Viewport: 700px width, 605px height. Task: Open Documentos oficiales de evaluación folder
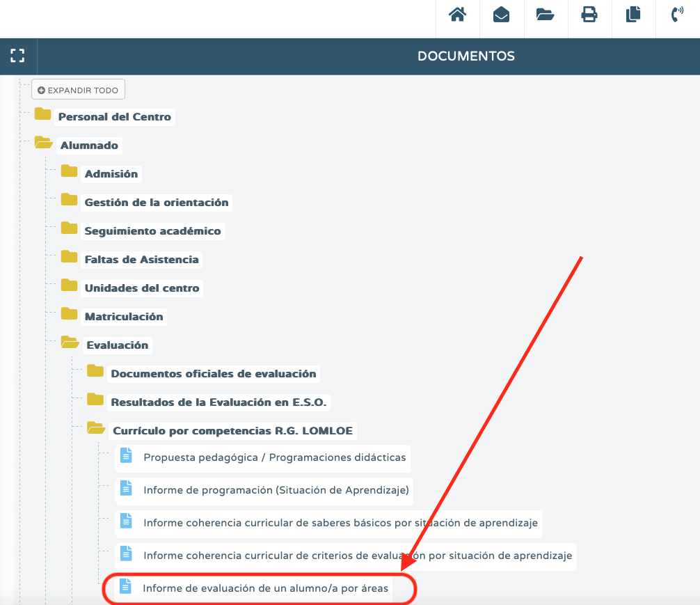[214, 374]
